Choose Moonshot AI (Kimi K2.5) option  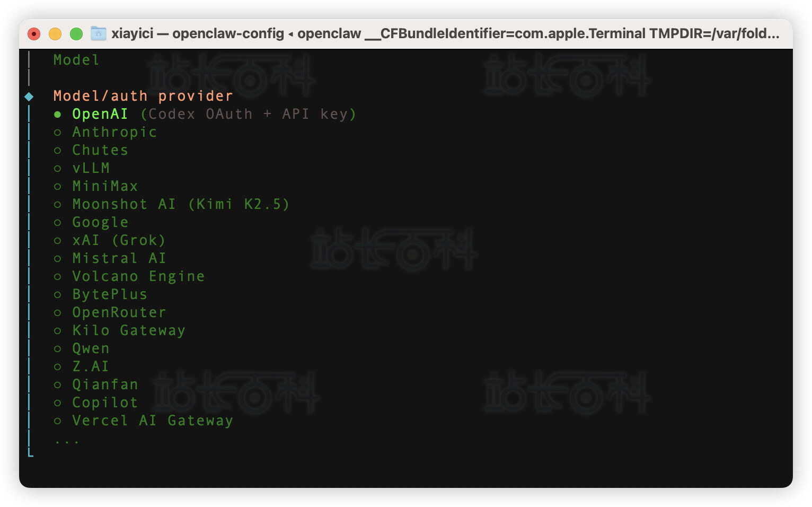pyautogui.click(x=171, y=204)
